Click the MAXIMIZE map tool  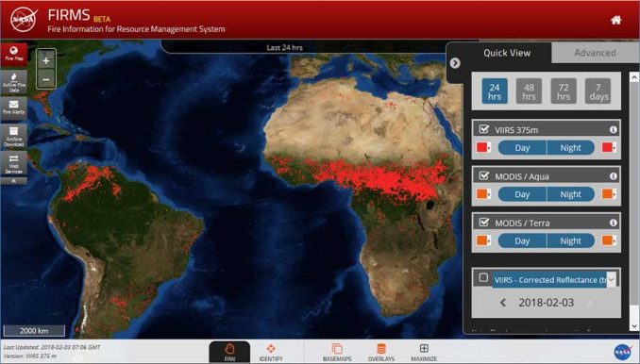[424, 352]
